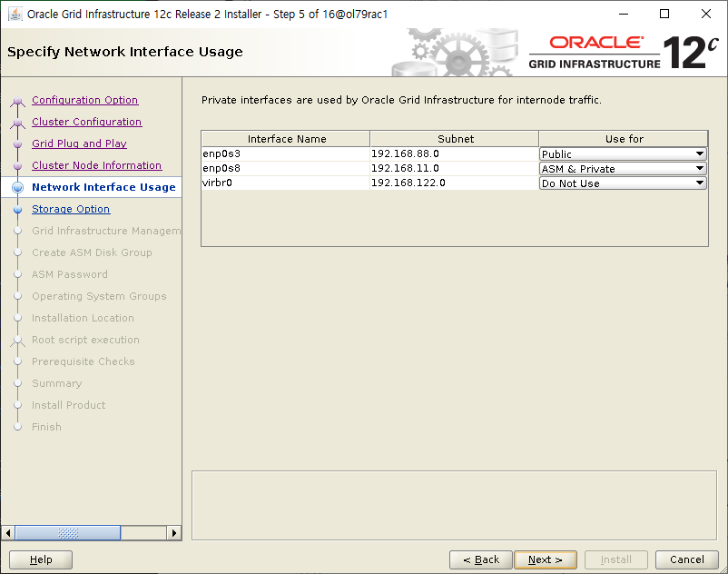Click the Next button

click(x=546, y=559)
